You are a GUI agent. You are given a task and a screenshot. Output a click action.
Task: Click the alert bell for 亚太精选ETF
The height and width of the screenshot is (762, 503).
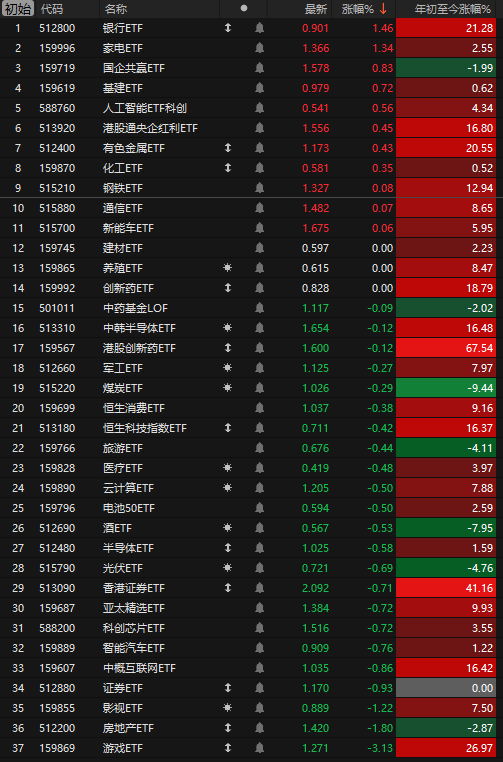260,608
